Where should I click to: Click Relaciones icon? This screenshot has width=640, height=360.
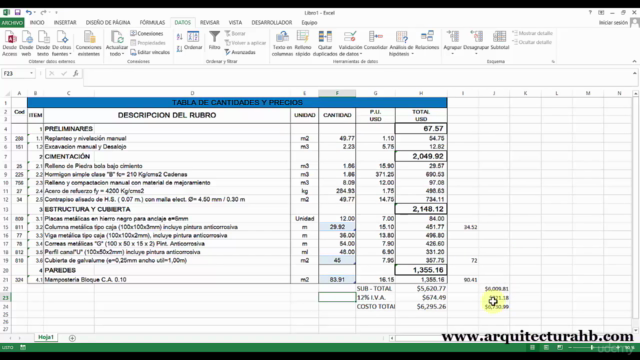pyautogui.click(x=427, y=41)
